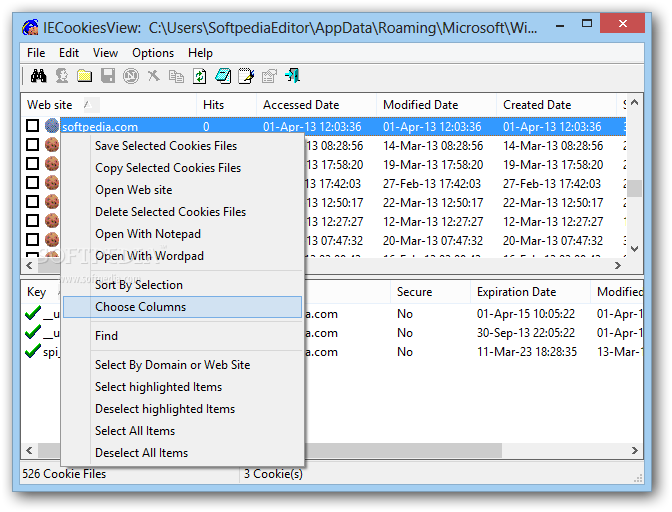Screen dimensions: 672x512
Task: Click upper list vertical scrollbar down arrow
Action: 635,249
